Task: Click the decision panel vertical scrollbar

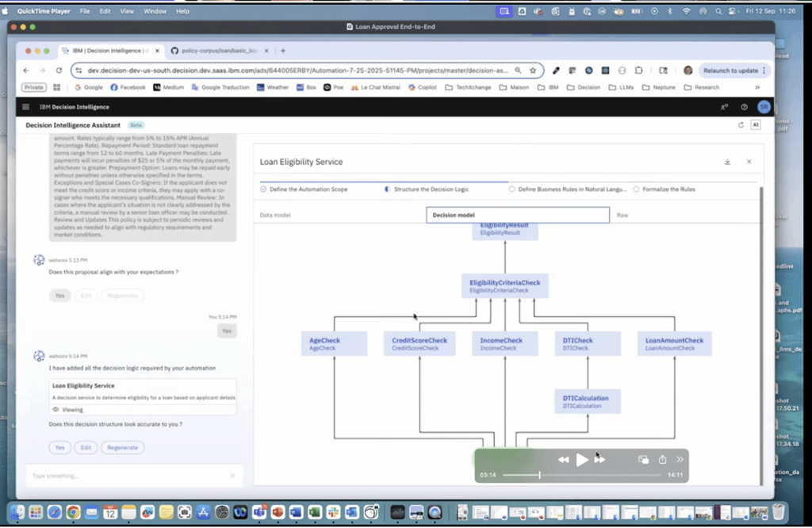Action: (x=760, y=336)
